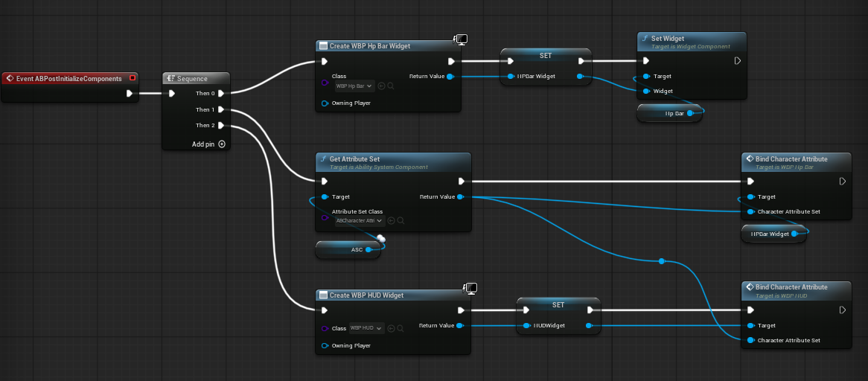The width and height of the screenshot is (868, 381).
Task: Click the Return Value pin of Create WBP HUD Widget
Action: 460,326
